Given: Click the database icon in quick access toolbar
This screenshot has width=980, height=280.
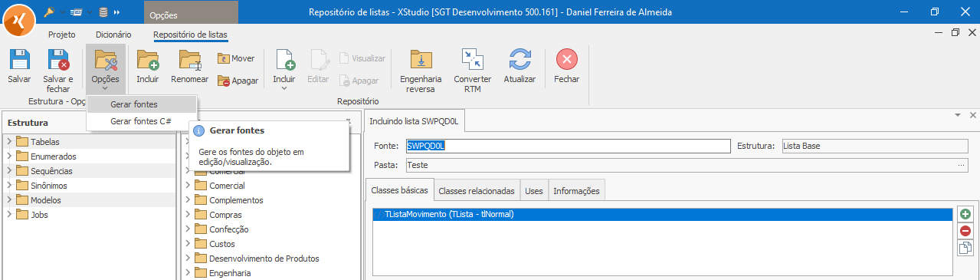Looking at the screenshot, I should pos(103,12).
